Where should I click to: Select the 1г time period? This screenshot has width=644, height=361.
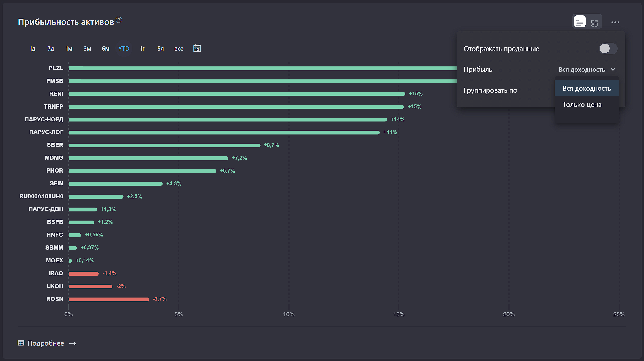pos(142,49)
